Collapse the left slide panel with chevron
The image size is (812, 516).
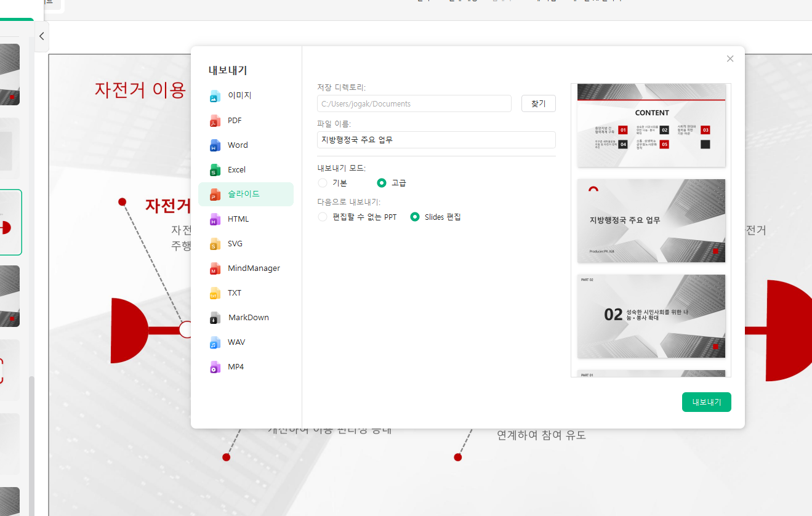(41, 36)
